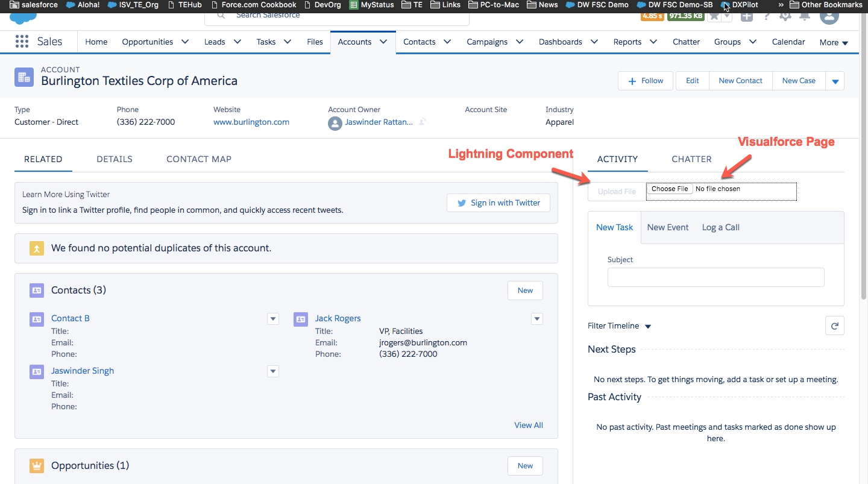Screen dimensions: 868x484
Task: Open the Jaswinder Singh row action menu
Action: [273, 371]
